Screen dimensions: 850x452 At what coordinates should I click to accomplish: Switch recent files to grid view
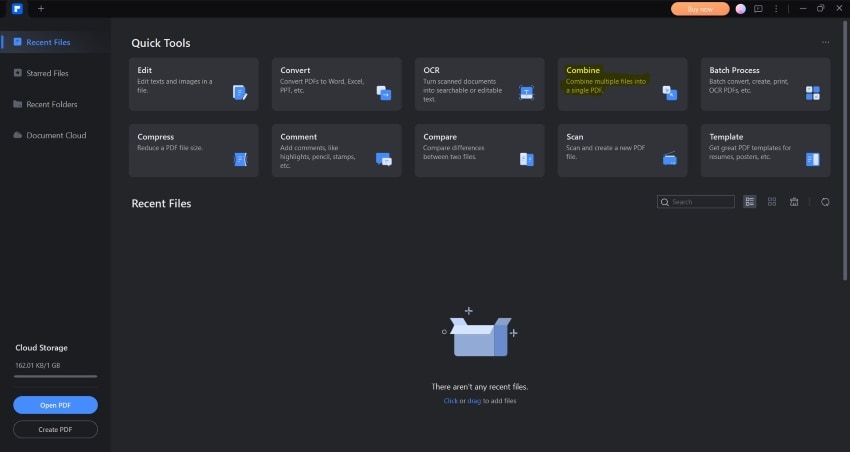pos(772,202)
